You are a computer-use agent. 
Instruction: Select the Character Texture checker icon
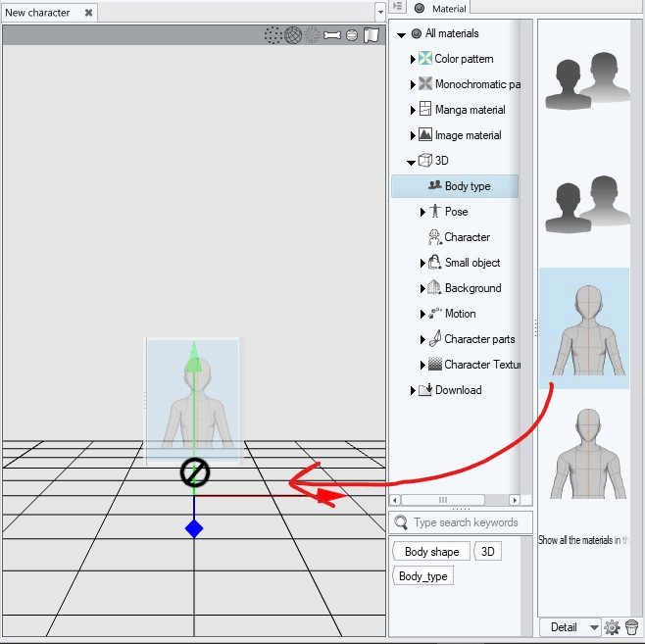[x=435, y=364]
